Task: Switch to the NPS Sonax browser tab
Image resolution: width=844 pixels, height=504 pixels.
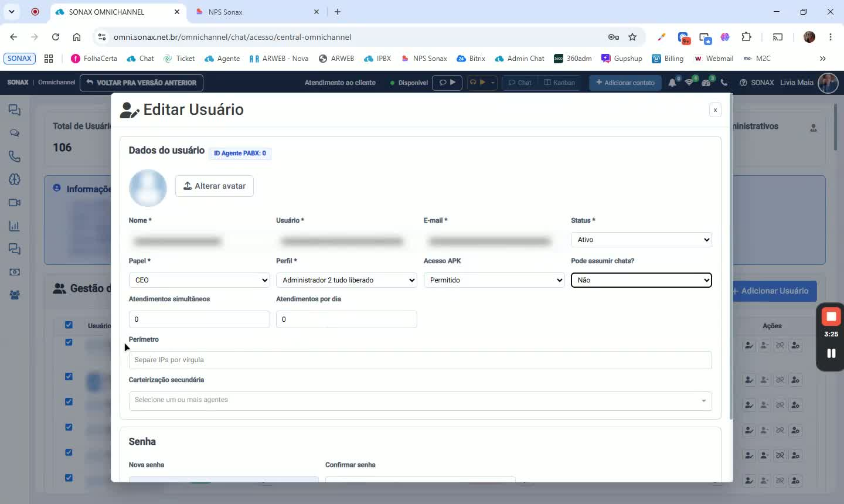Action: coord(256,12)
